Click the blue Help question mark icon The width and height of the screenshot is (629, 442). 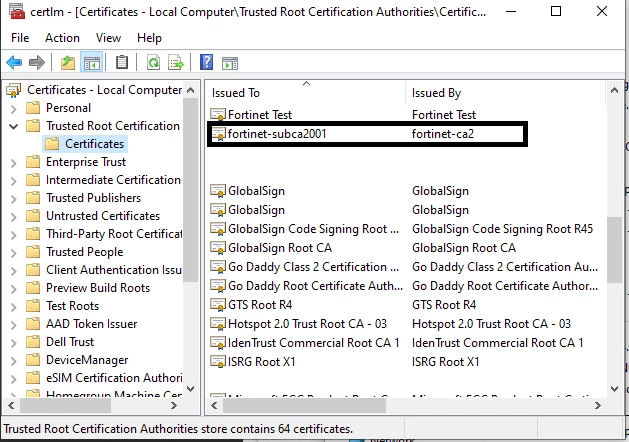coord(206,63)
